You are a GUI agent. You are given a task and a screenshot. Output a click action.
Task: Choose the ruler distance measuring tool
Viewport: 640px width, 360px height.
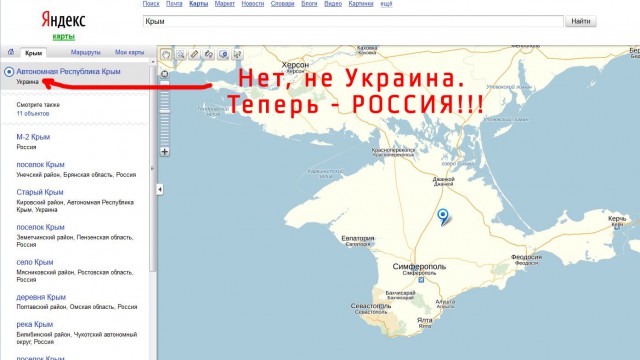[x=195, y=54]
